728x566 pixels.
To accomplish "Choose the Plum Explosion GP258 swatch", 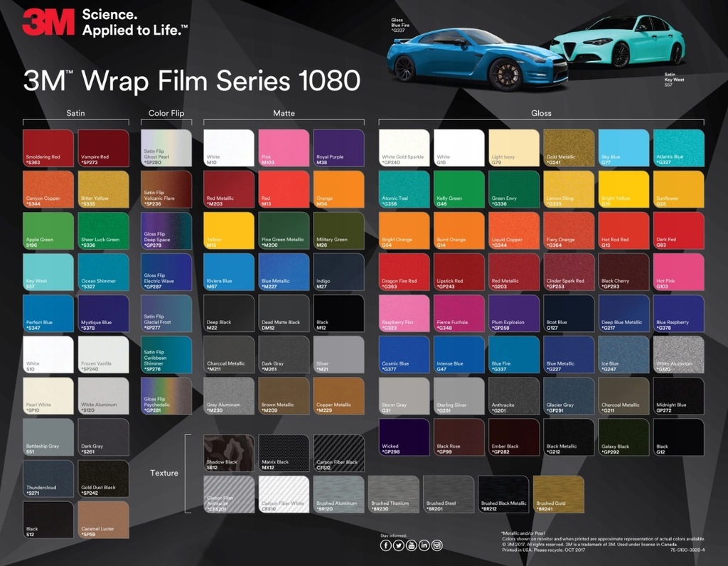I will pos(514,314).
